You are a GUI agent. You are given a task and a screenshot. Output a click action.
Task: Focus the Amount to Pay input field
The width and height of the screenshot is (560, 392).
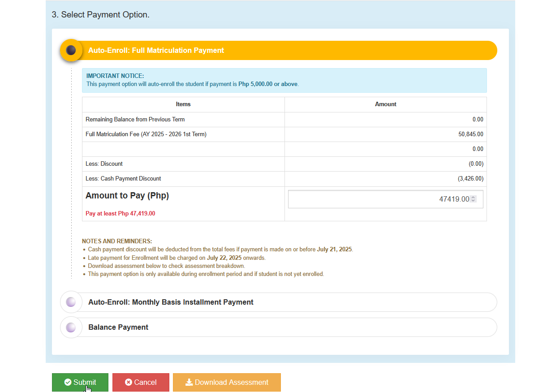click(386, 199)
